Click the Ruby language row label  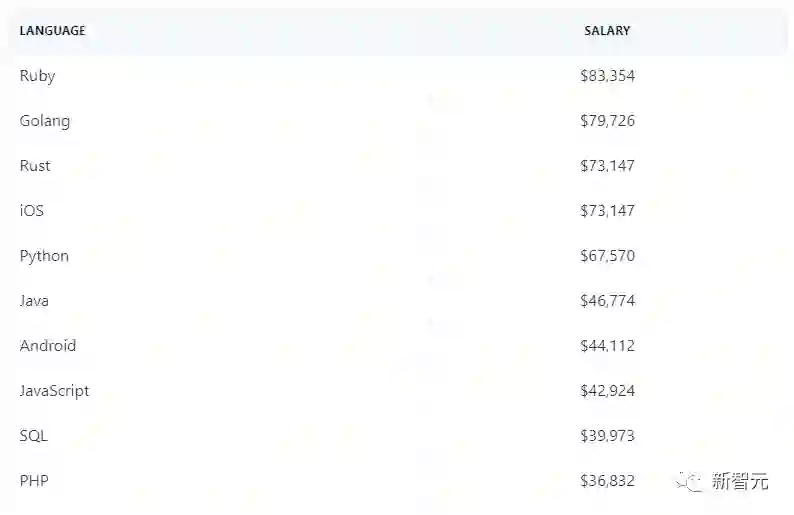tap(38, 76)
